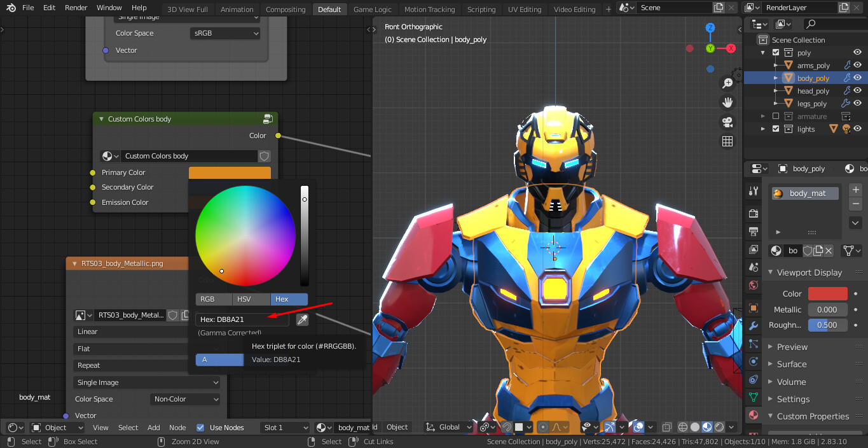The width and height of the screenshot is (868, 448).
Task: Uncheck Use Nodes in the shader editor header
Action: (x=201, y=427)
